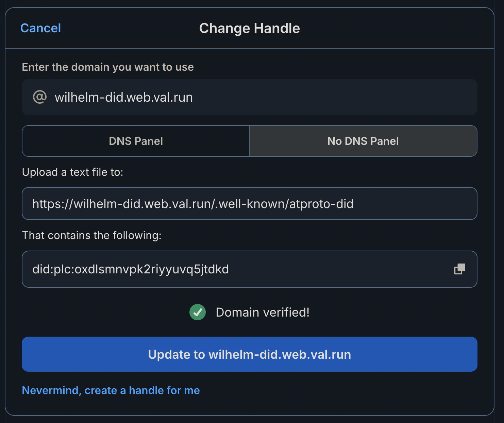Screen dimensions: 504x423
Task: Click the Domain verified! status text
Action: pos(263,312)
